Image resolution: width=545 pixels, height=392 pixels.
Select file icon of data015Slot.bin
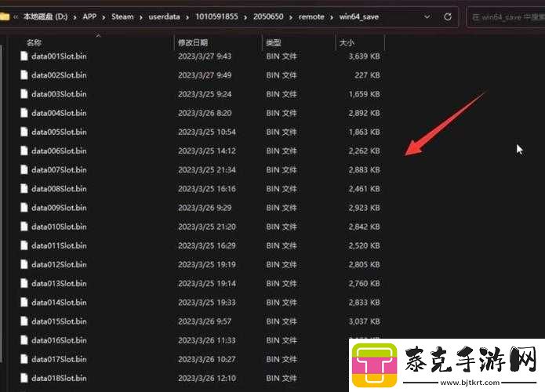point(24,321)
